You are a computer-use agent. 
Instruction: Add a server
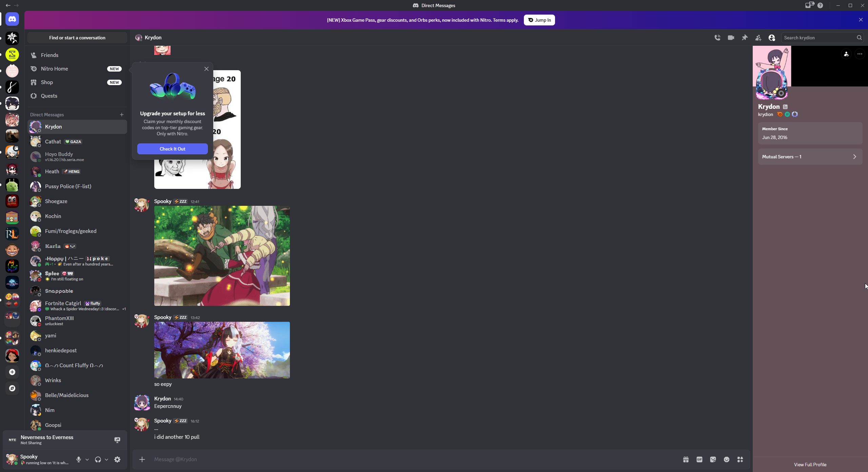pyautogui.click(x=12, y=372)
